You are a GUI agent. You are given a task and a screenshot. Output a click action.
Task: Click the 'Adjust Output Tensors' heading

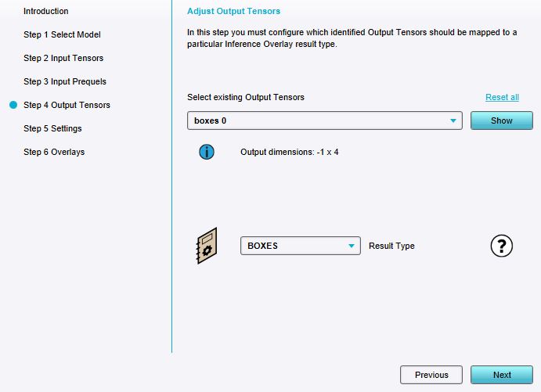click(233, 11)
